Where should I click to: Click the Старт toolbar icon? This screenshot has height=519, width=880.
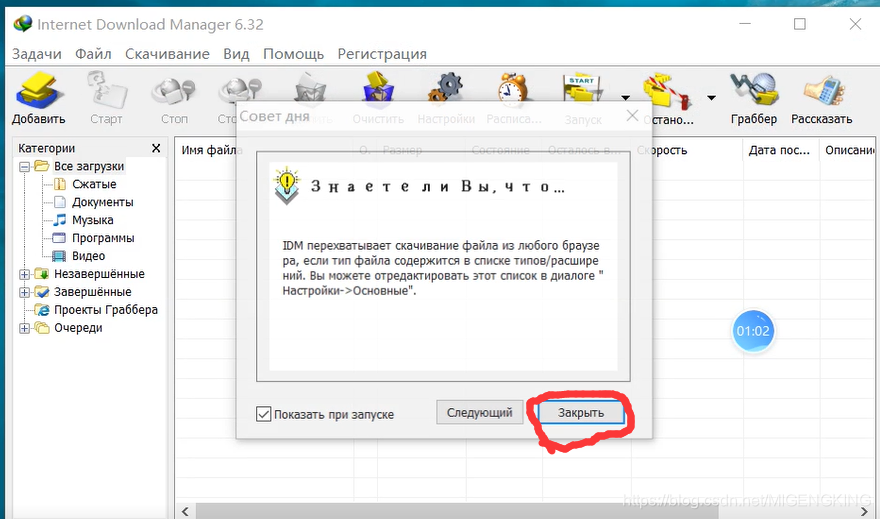coord(107,90)
